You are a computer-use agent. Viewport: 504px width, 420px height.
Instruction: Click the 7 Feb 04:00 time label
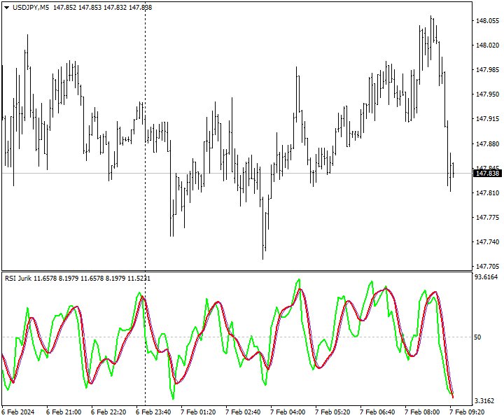(x=288, y=412)
